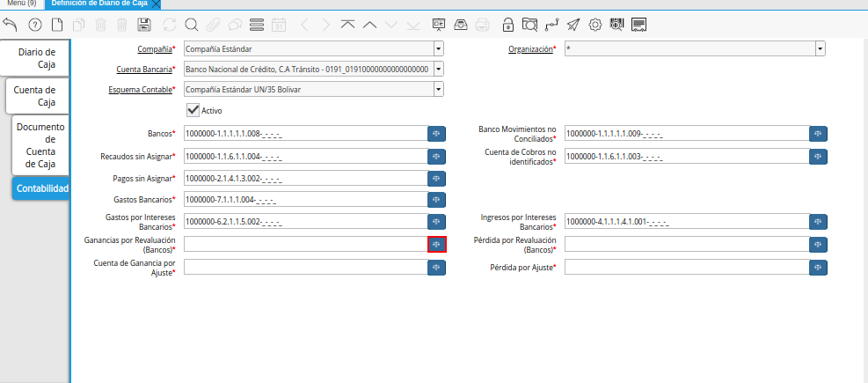This screenshot has width=868, height=383.
Task: Open account selector for Pagos sin Asignar
Action: [x=436, y=179]
